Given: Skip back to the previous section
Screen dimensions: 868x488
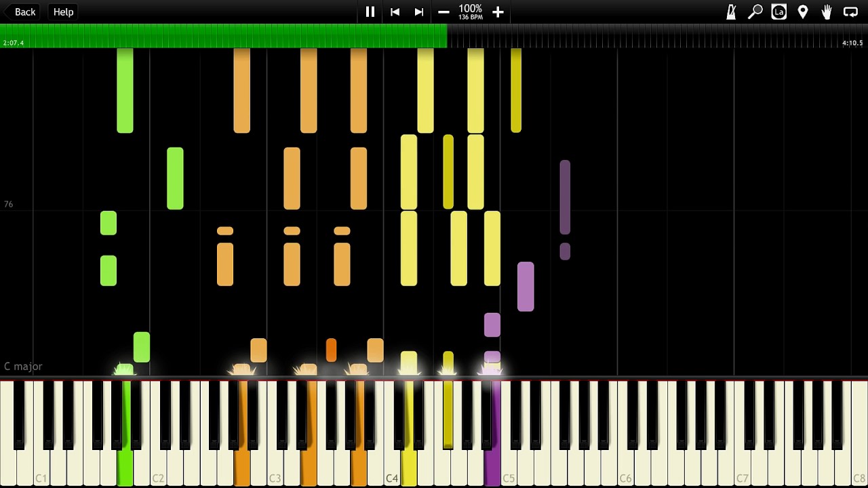Looking at the screenshot, I should [395, 12].
